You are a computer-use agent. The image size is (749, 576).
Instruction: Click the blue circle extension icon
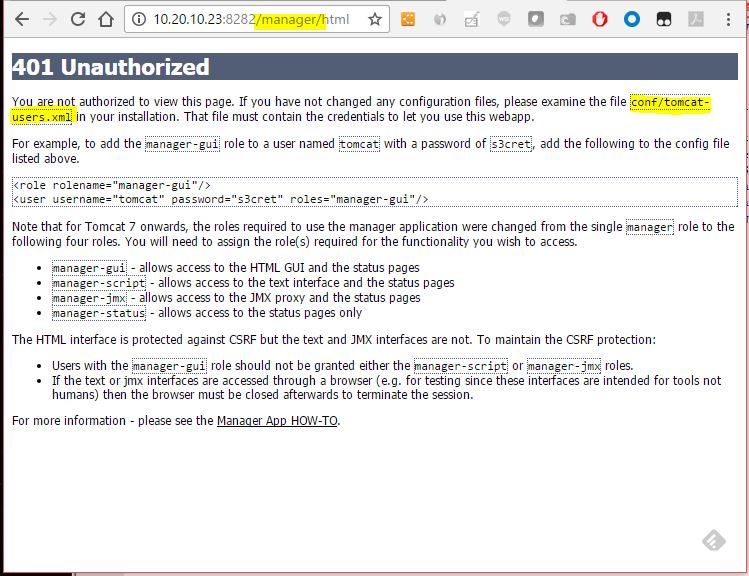[x=632, y=19]
